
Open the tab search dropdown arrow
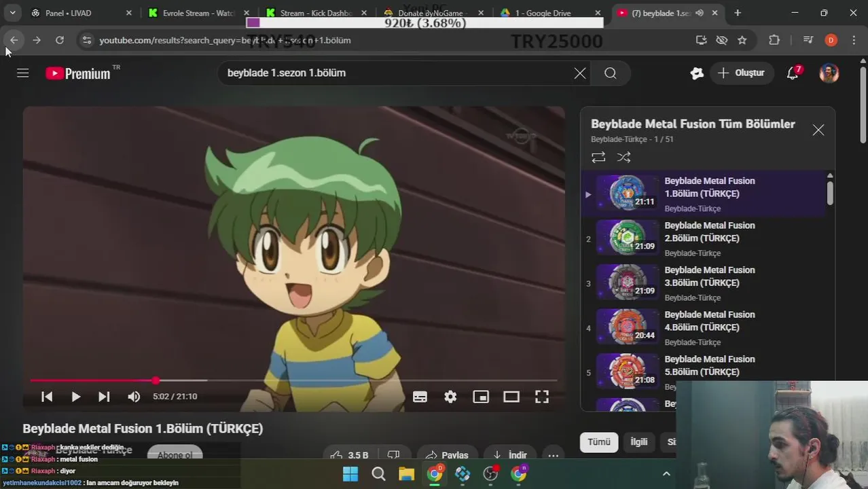tap(12, 13)
